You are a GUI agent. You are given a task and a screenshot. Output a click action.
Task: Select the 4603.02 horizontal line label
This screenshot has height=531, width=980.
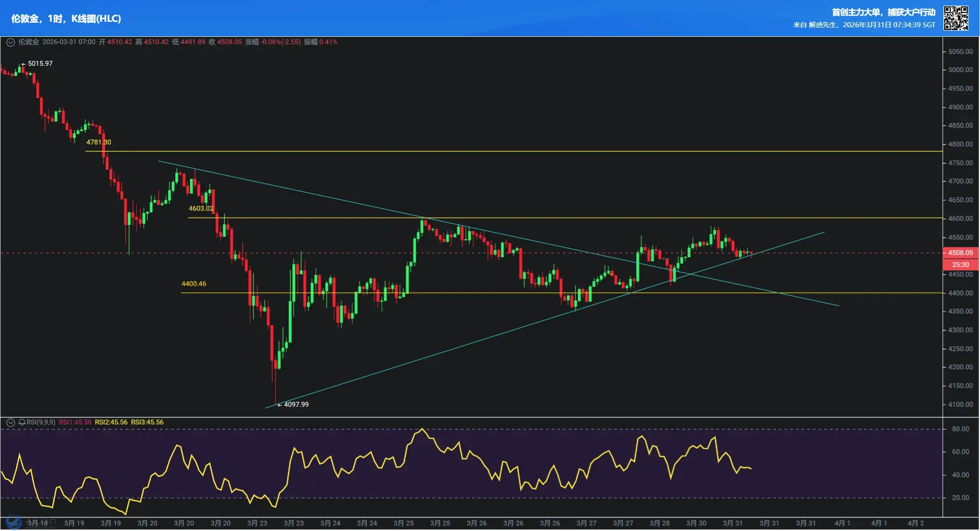201,208
